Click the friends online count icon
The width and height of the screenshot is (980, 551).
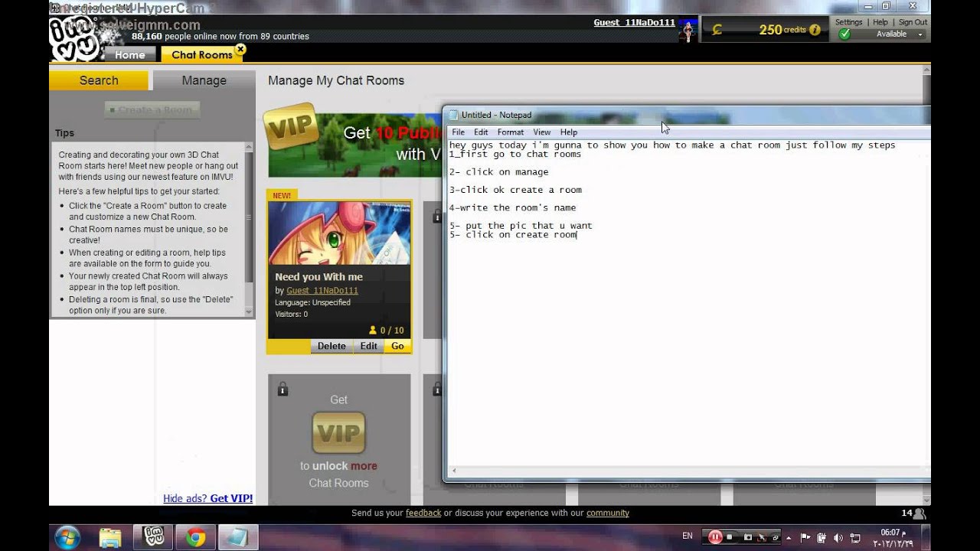coord(919,514)
